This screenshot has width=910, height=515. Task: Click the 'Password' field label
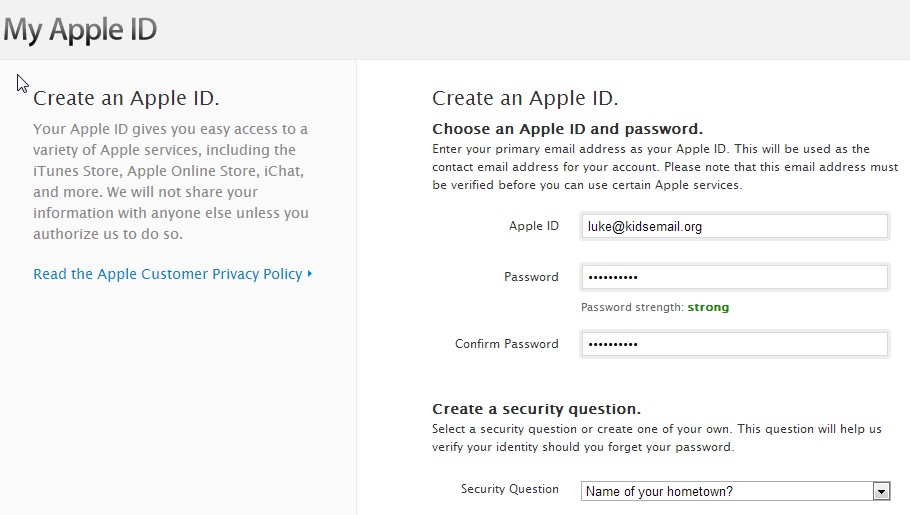[531, 277]
